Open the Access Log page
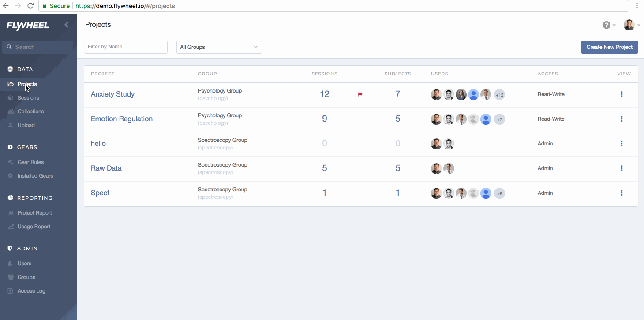Viewport: 644px width, 320px height. [31, 291]
